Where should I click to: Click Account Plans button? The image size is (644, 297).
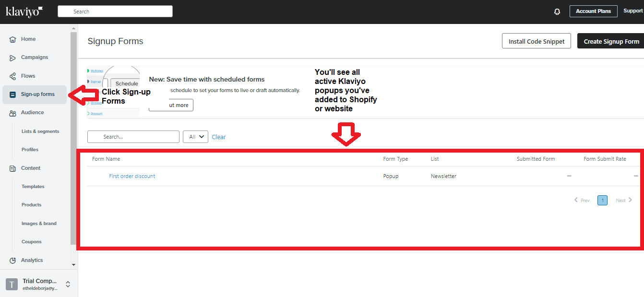(593, 11)
